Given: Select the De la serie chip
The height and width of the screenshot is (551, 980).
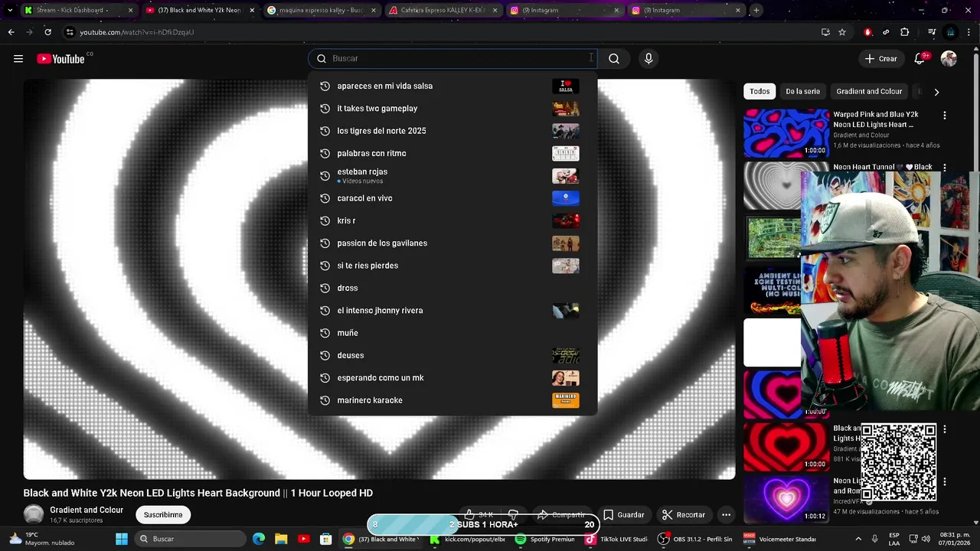Looking at the screenshot, I should [x=802, y=91].
